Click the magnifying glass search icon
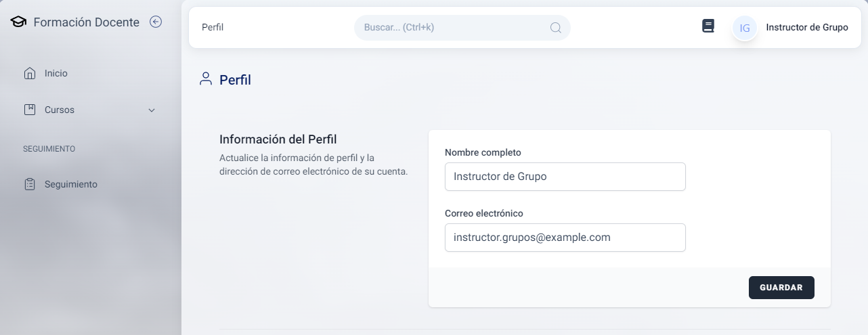Image resolution: width=868 pixels, height=335 pixels. coord(555,28)
